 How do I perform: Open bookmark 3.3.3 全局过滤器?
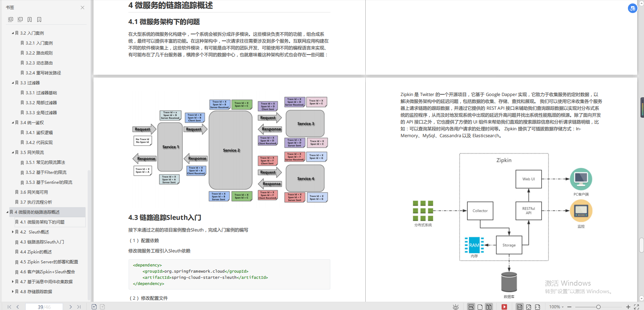(41, 113)
